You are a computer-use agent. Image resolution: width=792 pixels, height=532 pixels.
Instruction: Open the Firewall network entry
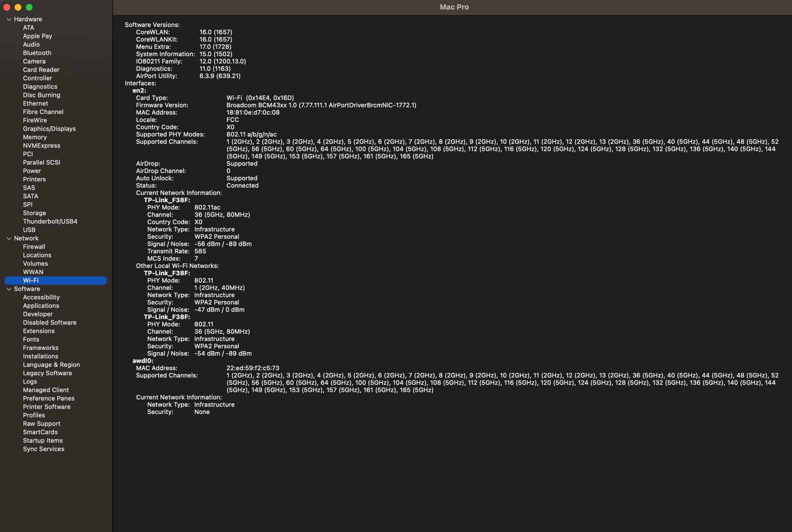[34, 247]
